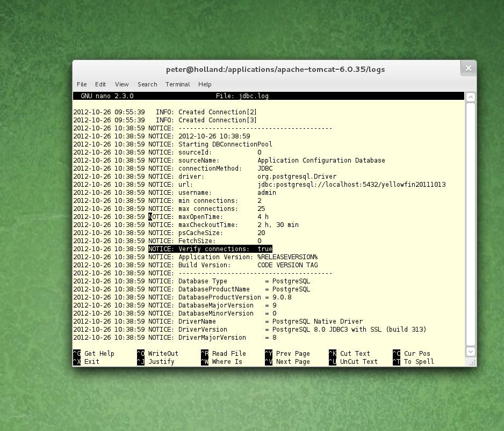Click the resize grip in the window corner
The height and width of the screenshot is (431, 504).
point(473,363)
